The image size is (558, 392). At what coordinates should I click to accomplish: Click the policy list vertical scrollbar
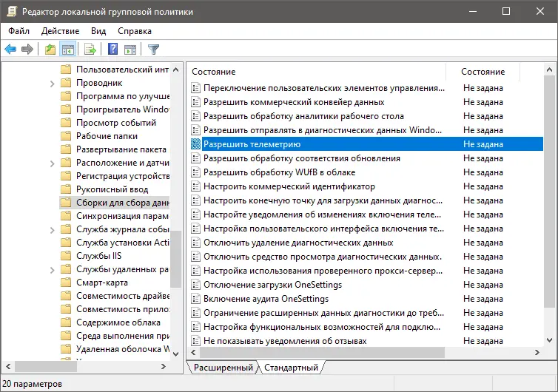pos(548,222)
